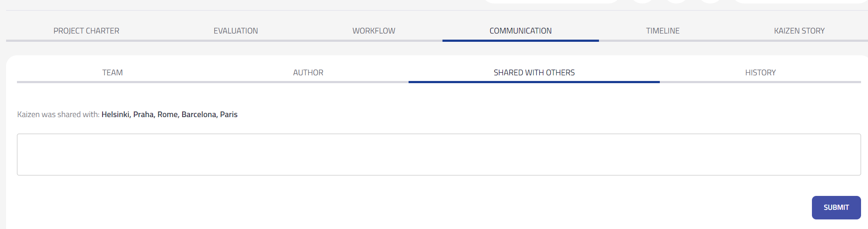Click Rome in the shared-with list
The image size is (868, 229).
click(x=168, y=114)
